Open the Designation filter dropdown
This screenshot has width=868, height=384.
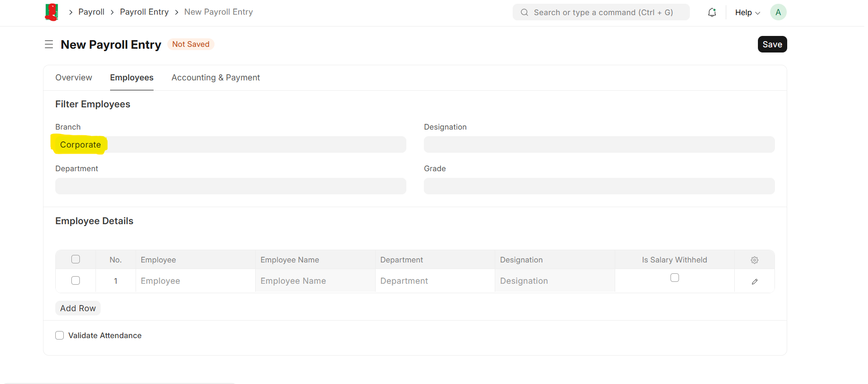pos(599,145)
